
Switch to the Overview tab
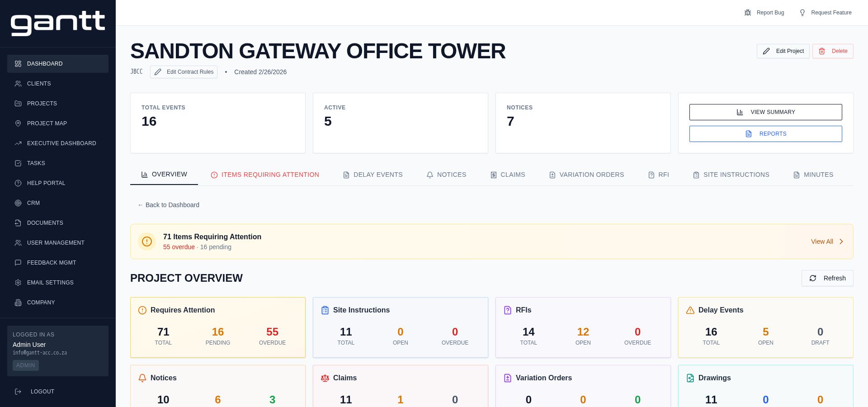click(x=164, y=175)
